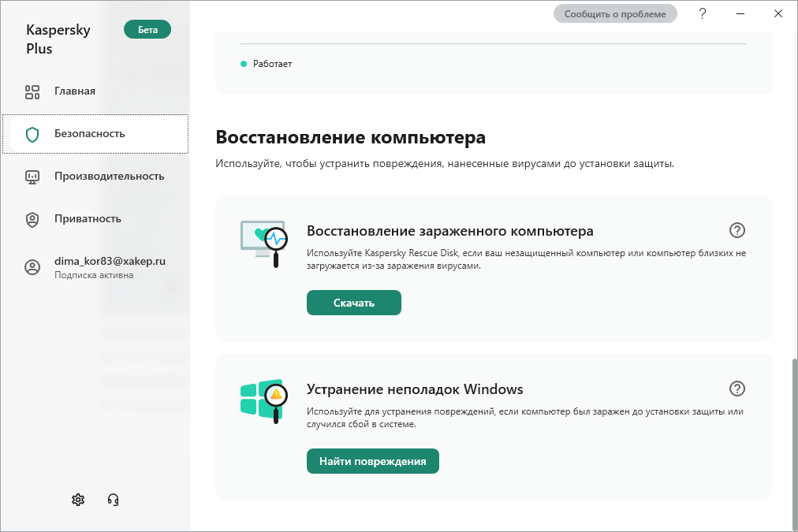This screenshot has height=532, width=798.
Task: Click the Kaspersky Plus logo text
Action: tap(58, 39)
